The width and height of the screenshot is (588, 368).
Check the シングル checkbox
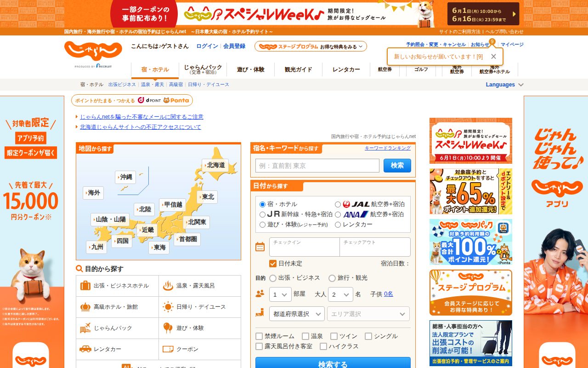tap(368, 336)
